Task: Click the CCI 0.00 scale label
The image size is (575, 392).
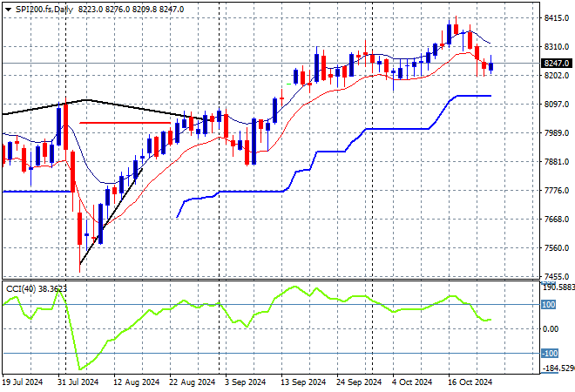Action: pos(551,329)
